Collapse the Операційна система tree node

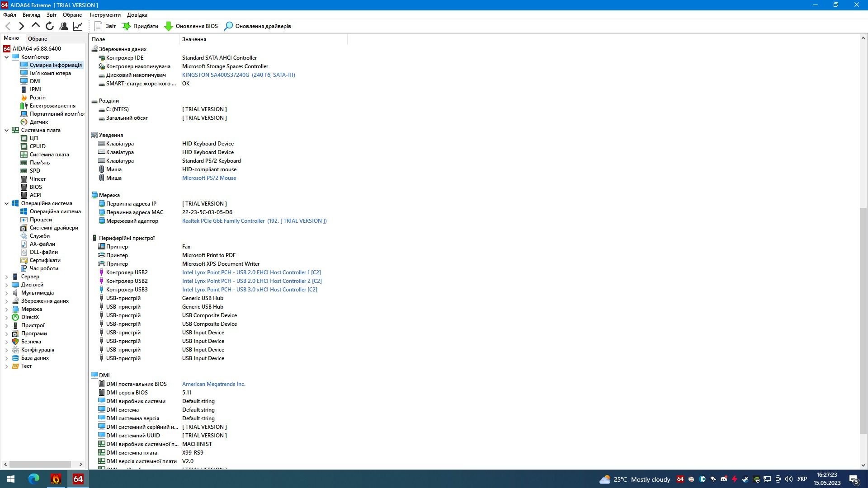coord(6,203)
